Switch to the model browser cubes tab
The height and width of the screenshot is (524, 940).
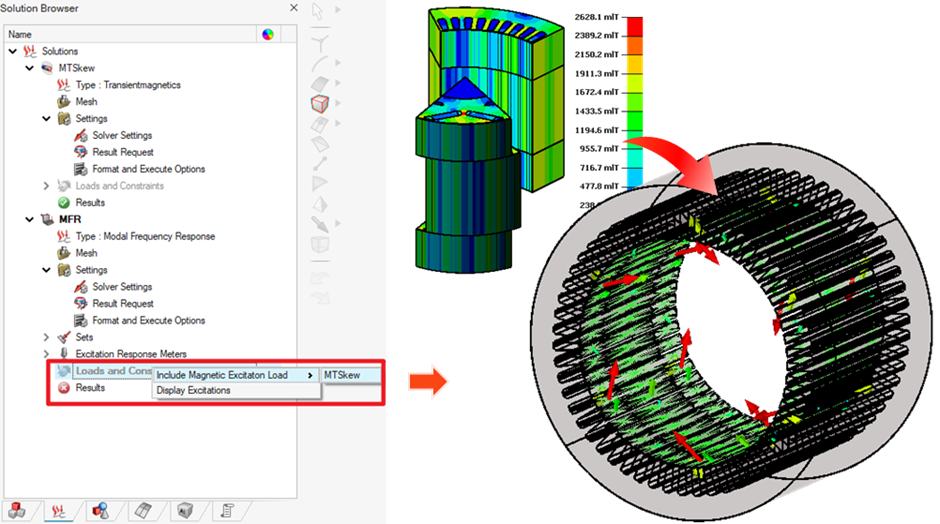pyautogui.click(x=17, y=511)
